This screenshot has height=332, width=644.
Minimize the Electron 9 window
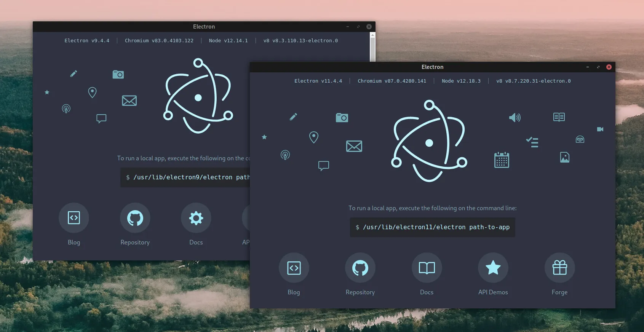click(347, 27)
